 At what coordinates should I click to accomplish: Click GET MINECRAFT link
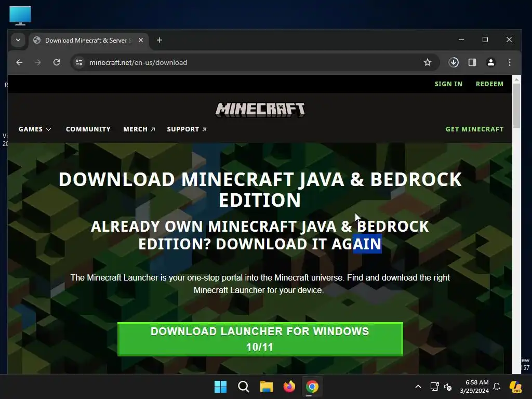(474, 129)
